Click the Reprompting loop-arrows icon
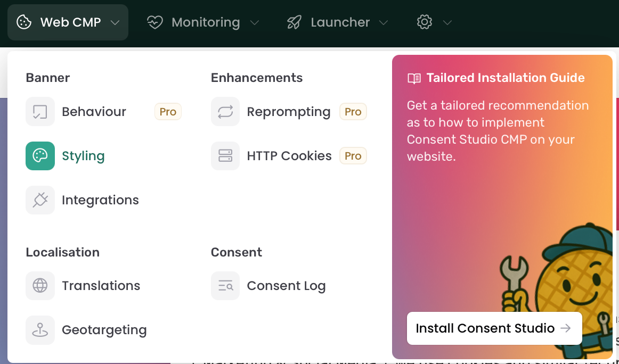 (225, 112)
